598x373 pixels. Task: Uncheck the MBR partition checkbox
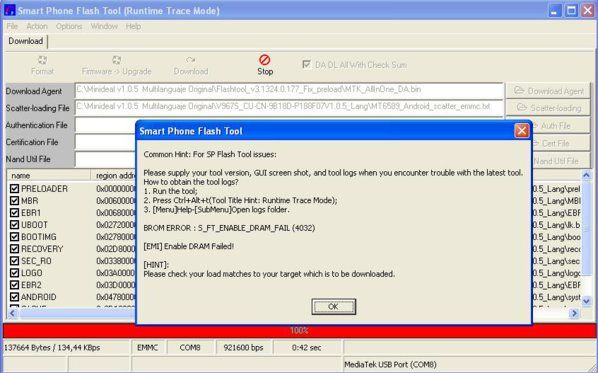(14, 201)
